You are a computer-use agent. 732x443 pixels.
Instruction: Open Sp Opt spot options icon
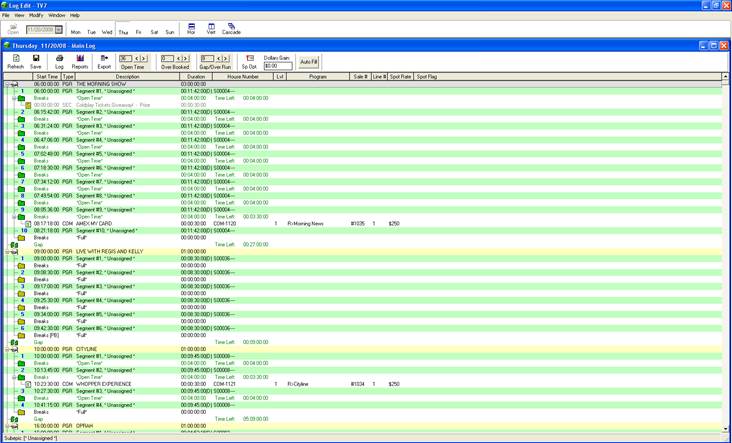(x=249, y=61)
